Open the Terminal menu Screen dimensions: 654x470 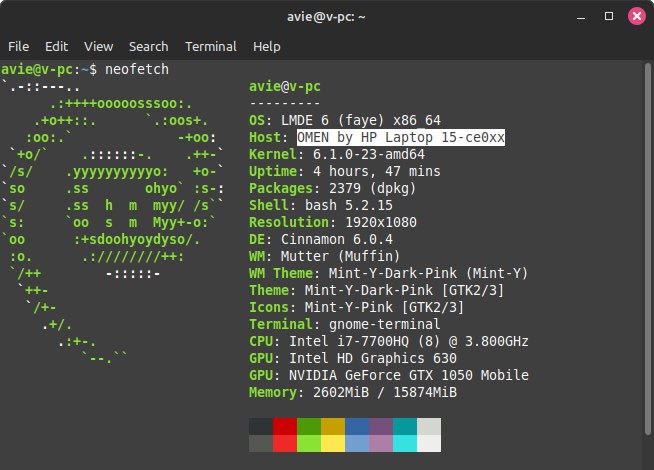pos(211,46)
